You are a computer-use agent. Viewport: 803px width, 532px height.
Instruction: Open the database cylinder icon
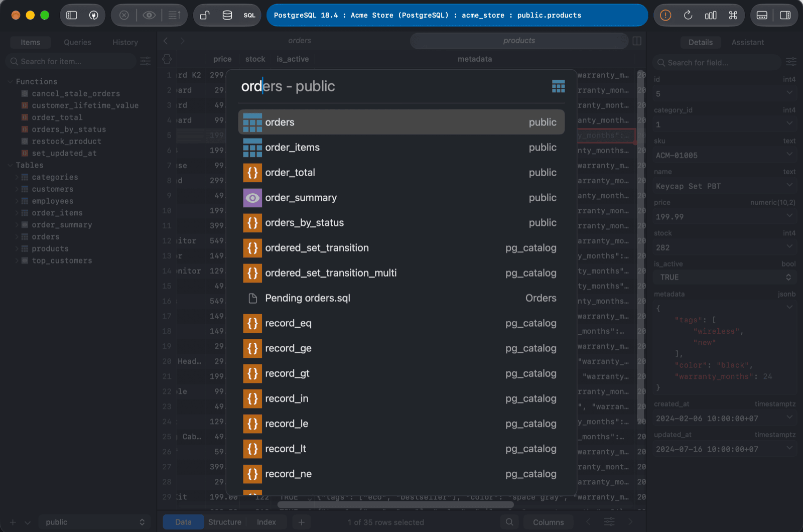pyautogui.click(x=227, y=15)
